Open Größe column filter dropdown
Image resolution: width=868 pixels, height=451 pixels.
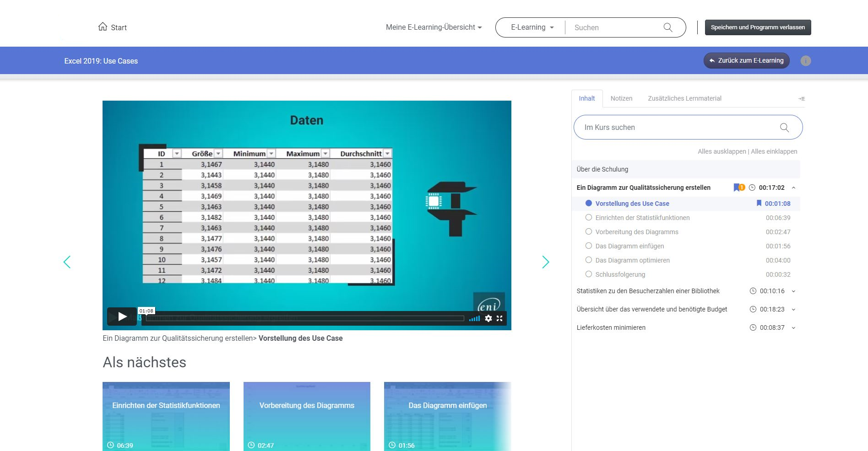tap(218, 154)
